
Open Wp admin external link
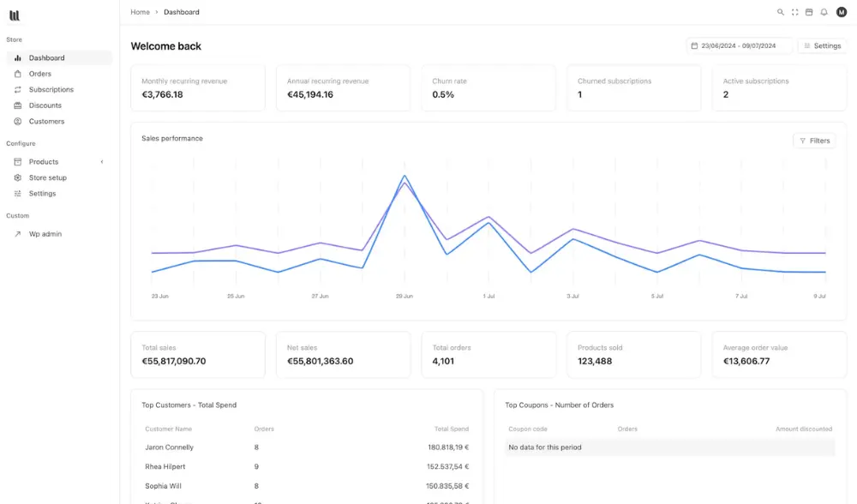pos(45,234)
